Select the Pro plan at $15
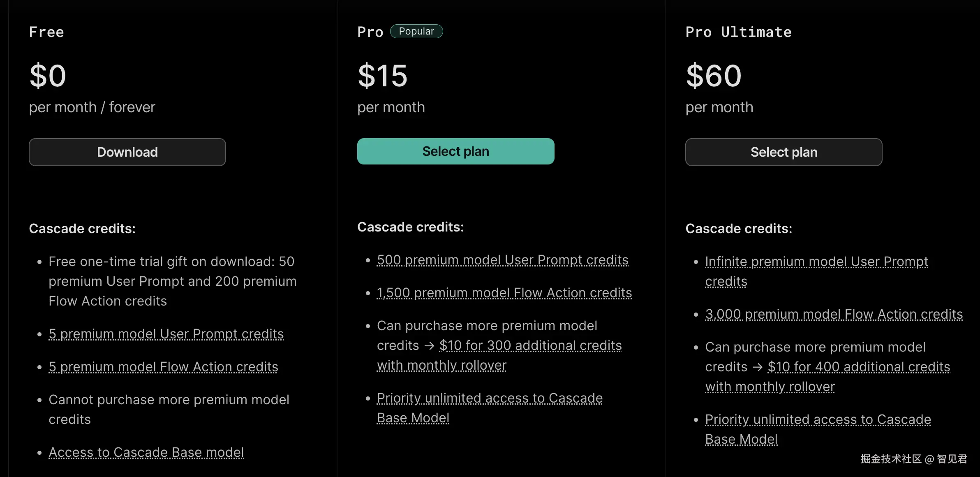 pyautogui.click(x=455, y=151)
